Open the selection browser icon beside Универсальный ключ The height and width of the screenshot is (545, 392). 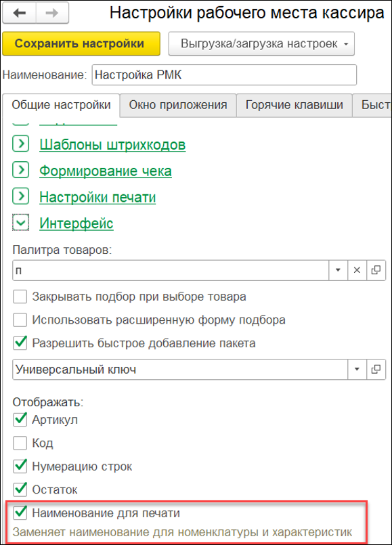[376, 370]
